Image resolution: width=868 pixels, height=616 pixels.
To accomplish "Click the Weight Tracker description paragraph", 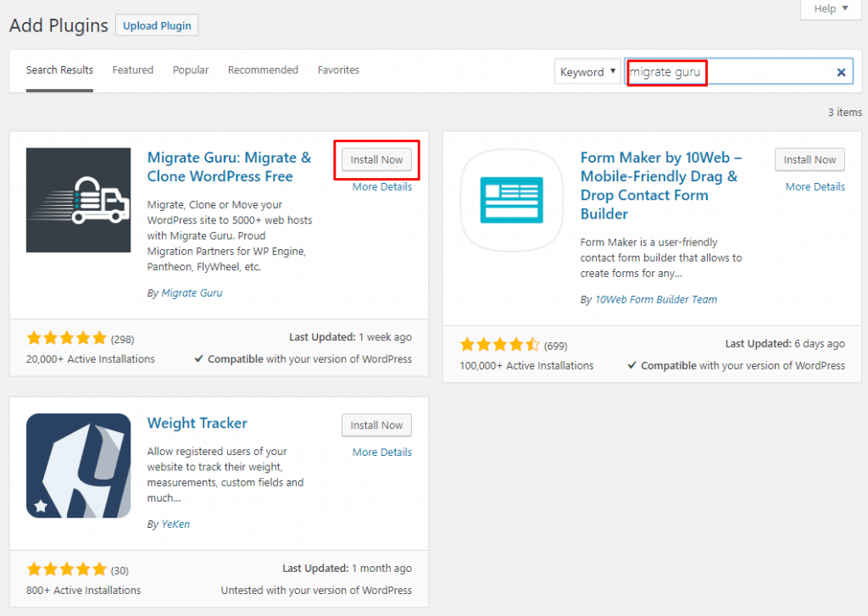I will (225, 474).
